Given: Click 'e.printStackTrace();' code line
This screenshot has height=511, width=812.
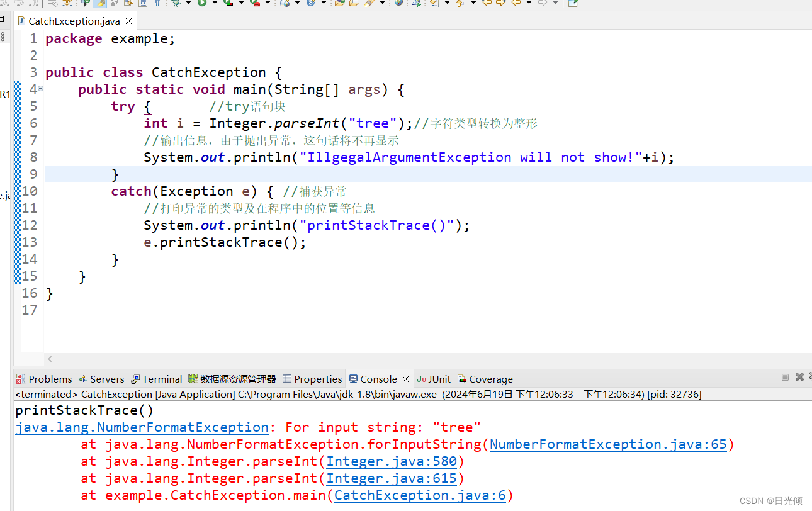Looking at the screenshot, I should click(x=225, y=242).
